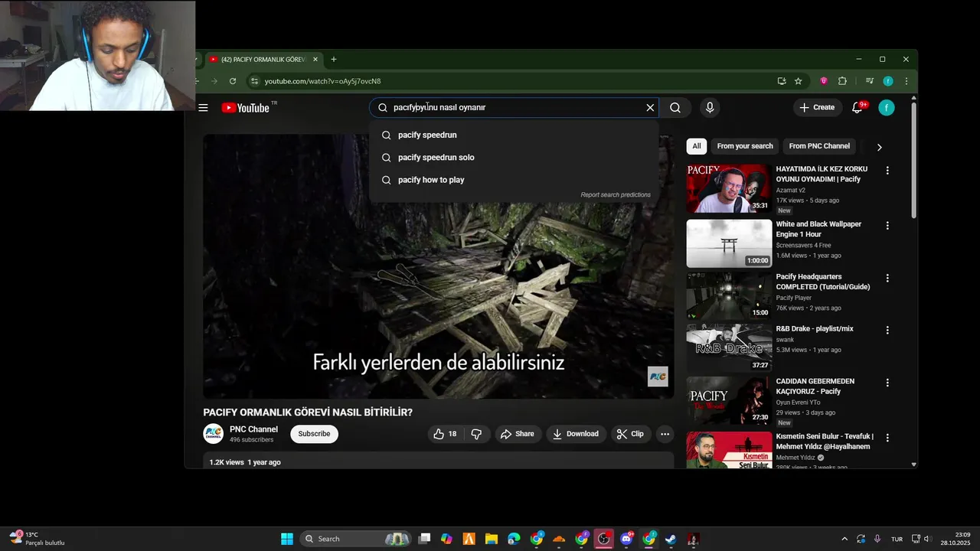Image resolution: width=980 pixels, height=551 pixels.
Task: Dislike the video with thumbs down
Action: 475,434
